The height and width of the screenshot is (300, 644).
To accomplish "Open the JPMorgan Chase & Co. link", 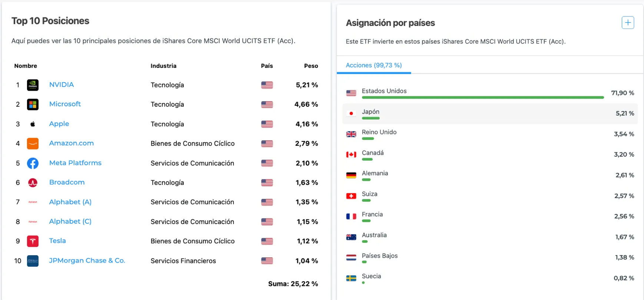I will 87,260.
